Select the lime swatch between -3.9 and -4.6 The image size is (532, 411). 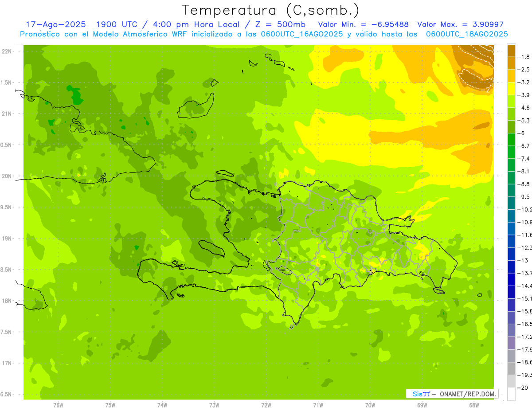511,101
